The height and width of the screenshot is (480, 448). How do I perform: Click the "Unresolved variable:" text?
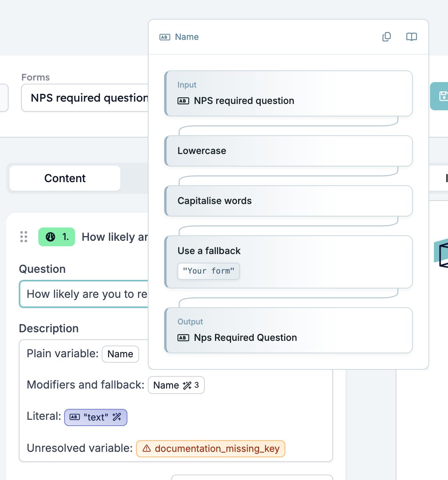[x=80, y=448]
